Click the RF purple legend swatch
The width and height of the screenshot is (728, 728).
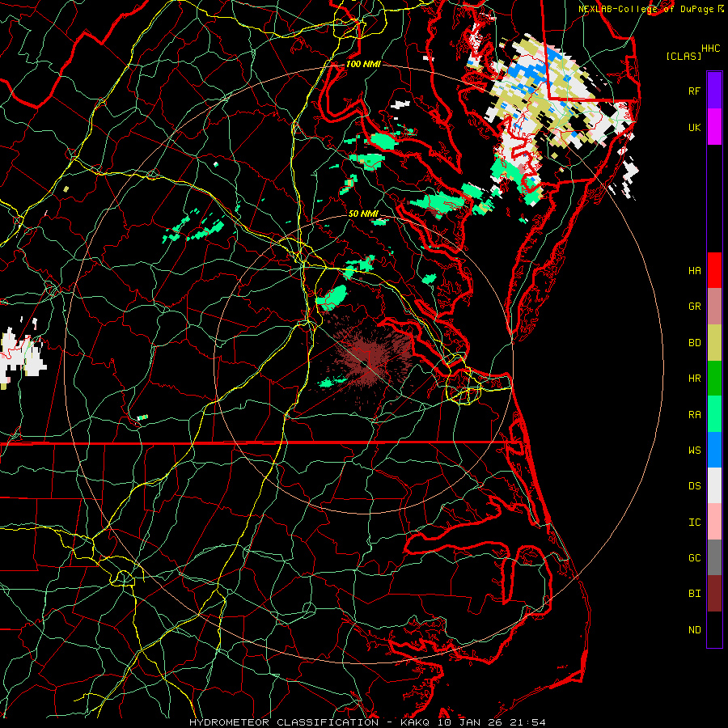pyautogui.click(x=714, y=91)
